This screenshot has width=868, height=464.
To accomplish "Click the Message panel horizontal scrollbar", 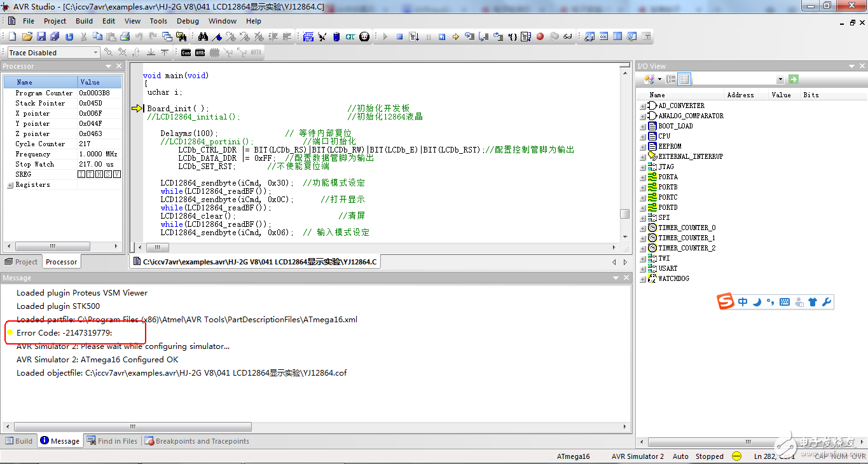I will tap(132, 427).
